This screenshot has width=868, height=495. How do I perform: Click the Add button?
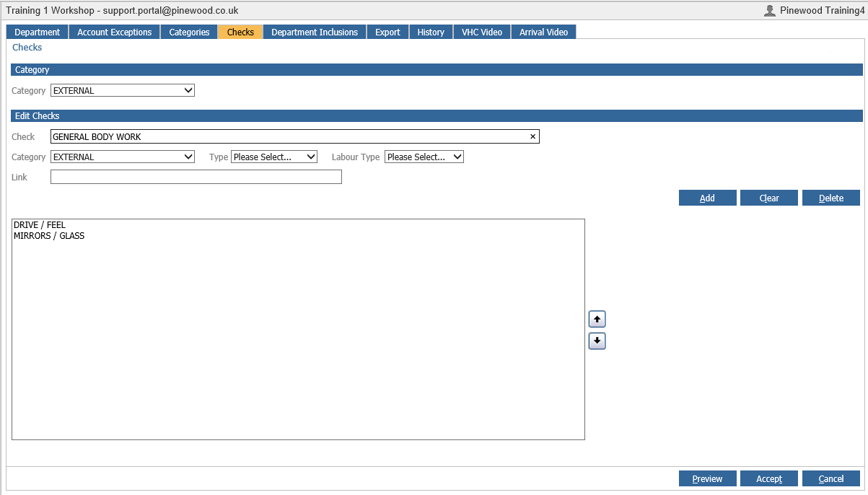point(707,197)
